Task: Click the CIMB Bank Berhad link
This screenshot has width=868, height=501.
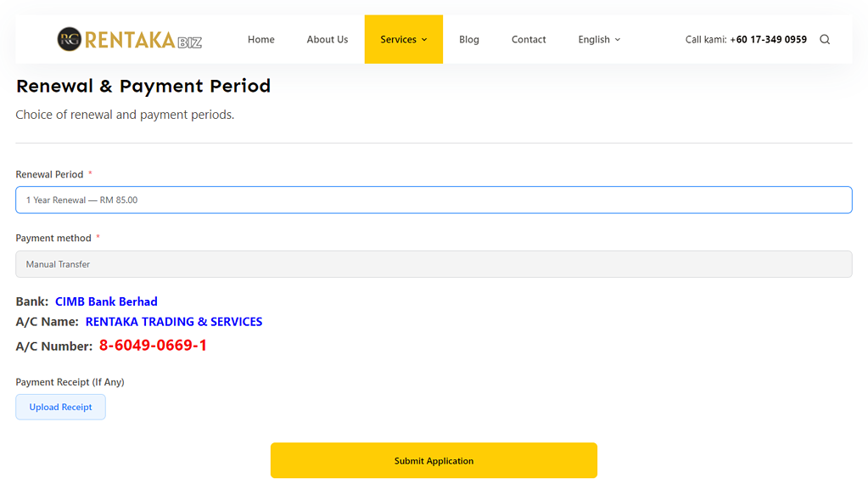Action: pyautogui.click(x=106, y=301)
